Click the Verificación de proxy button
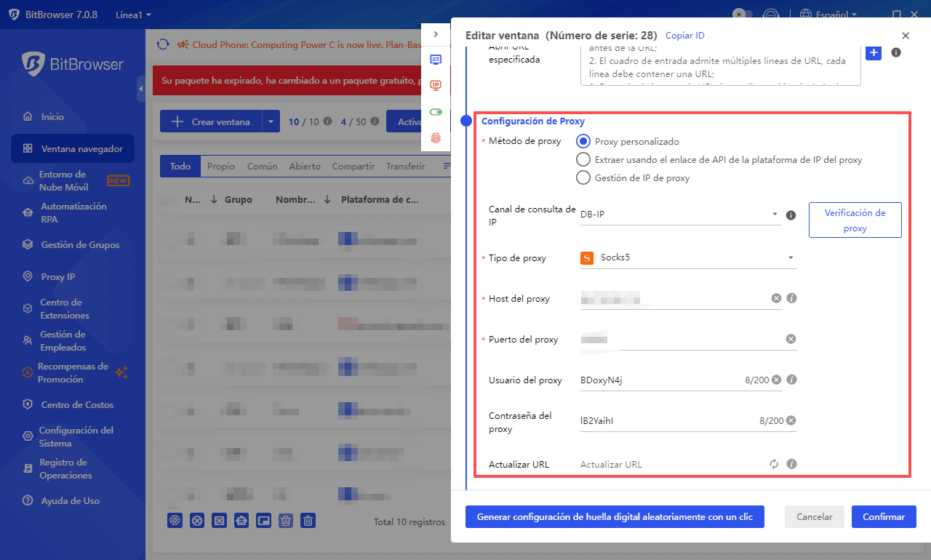 (x=855, y=220)
